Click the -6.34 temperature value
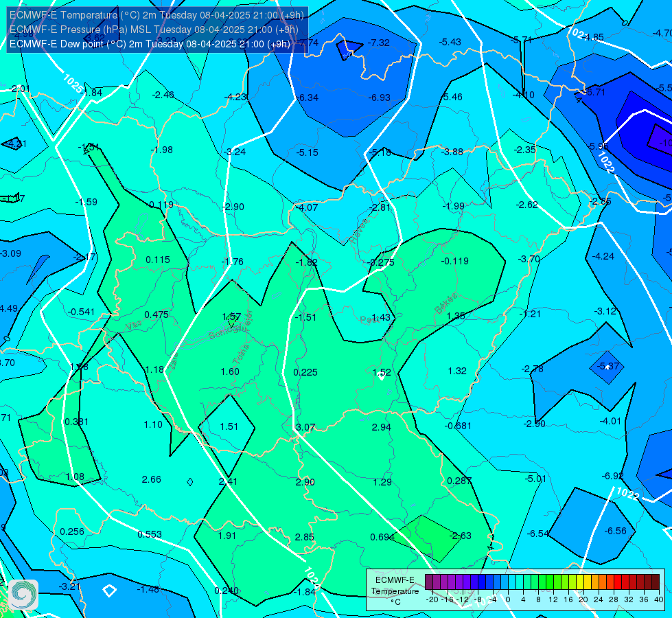672x618 pixels. [x=308, y=98]
